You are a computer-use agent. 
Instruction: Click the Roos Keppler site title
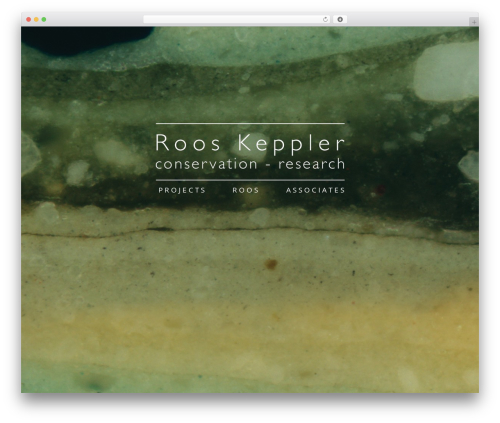(x=250, y=143)
